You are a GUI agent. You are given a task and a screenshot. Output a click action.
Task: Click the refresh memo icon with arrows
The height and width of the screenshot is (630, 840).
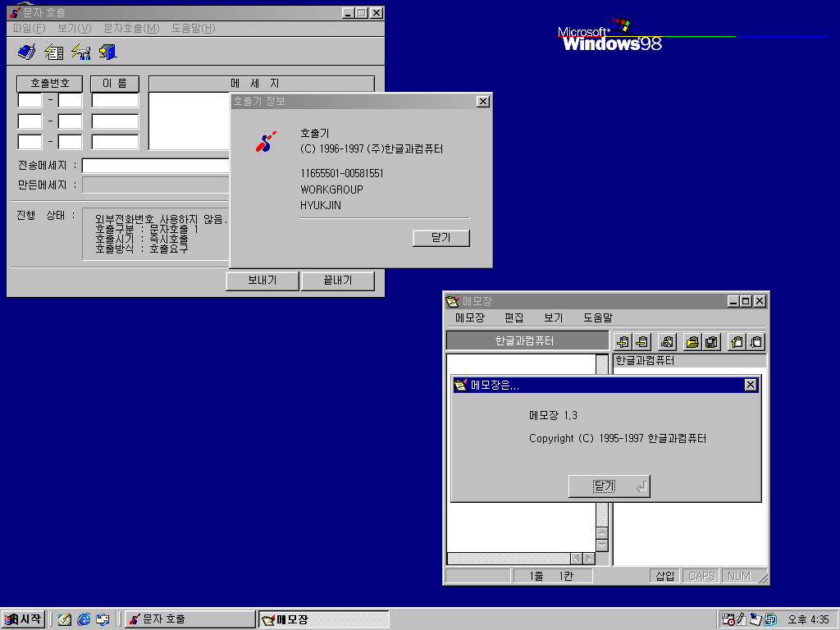667,342
